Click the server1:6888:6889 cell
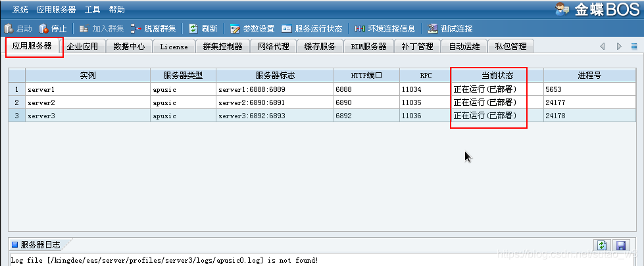Image resolution: width=644 pixels, height=266 pixels. pos(275,89)
